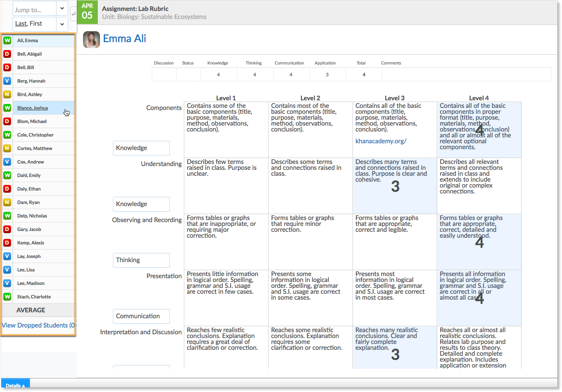Click blue V status icon beside Berg, Hannah
The height and width of the screenshot is (392, 562).
[7, 81]
